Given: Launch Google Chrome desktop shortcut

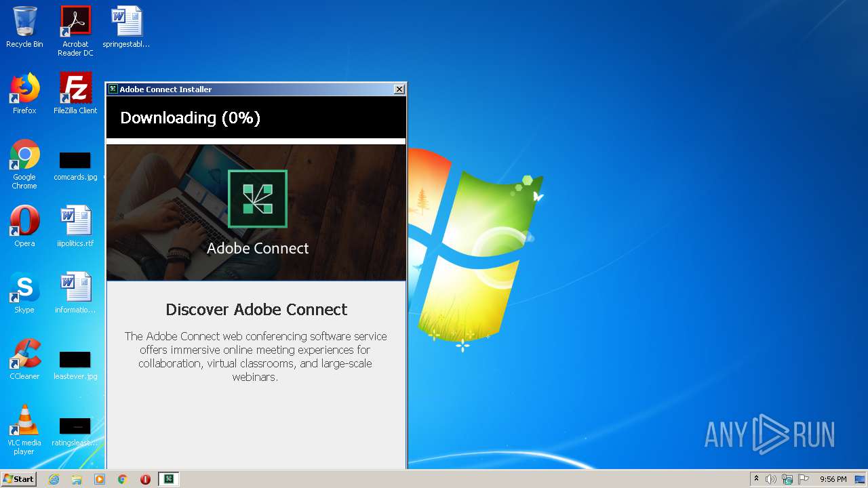Looking at the screenshot, I should (24, 164).
